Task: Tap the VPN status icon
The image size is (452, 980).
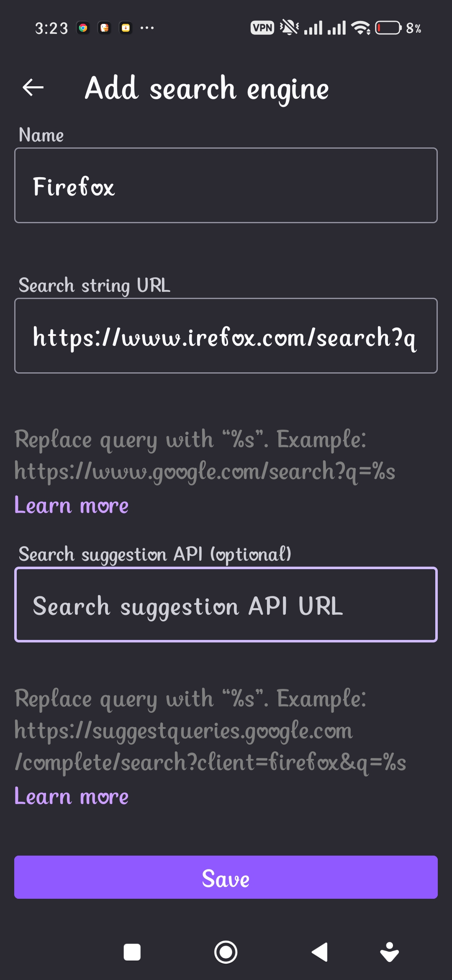Action: click(x=262, y=28)
